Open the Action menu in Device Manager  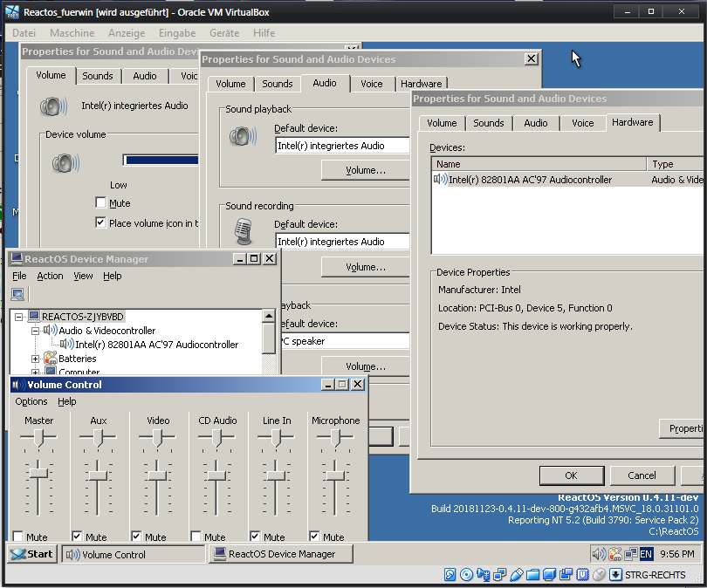click(50, 276)
